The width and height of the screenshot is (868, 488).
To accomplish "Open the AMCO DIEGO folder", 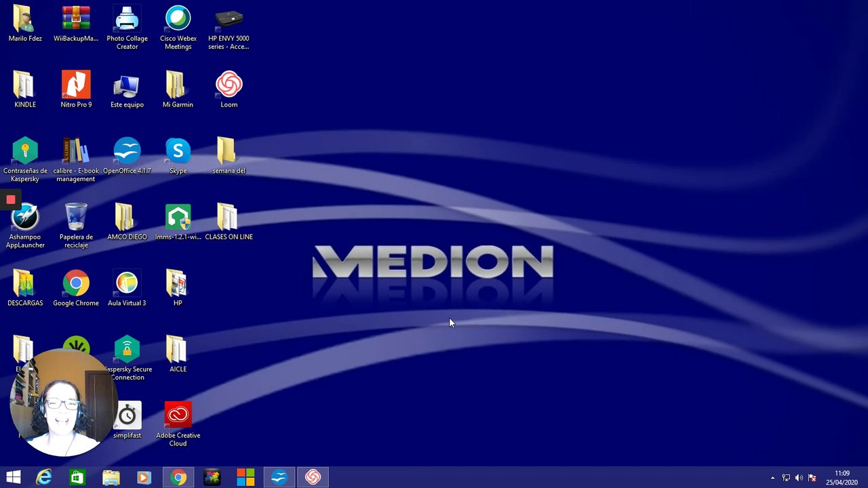I will (x=127, y=222).
